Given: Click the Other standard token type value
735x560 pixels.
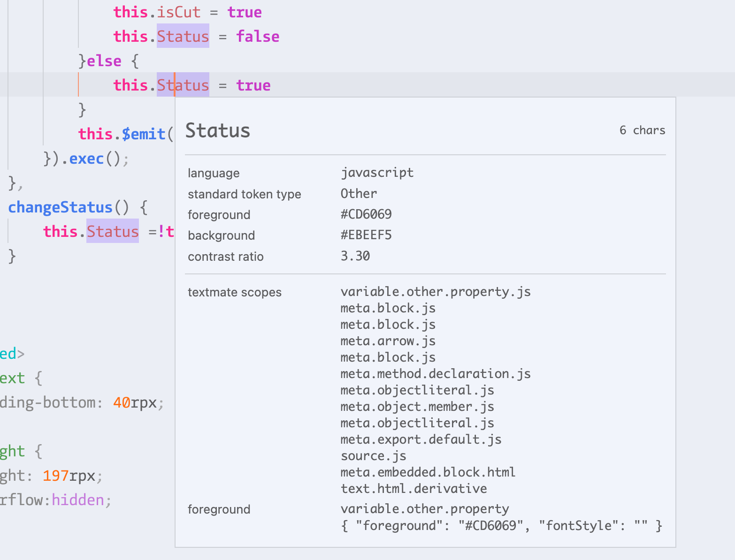Looking at the screenshot, I should (359, 193).
